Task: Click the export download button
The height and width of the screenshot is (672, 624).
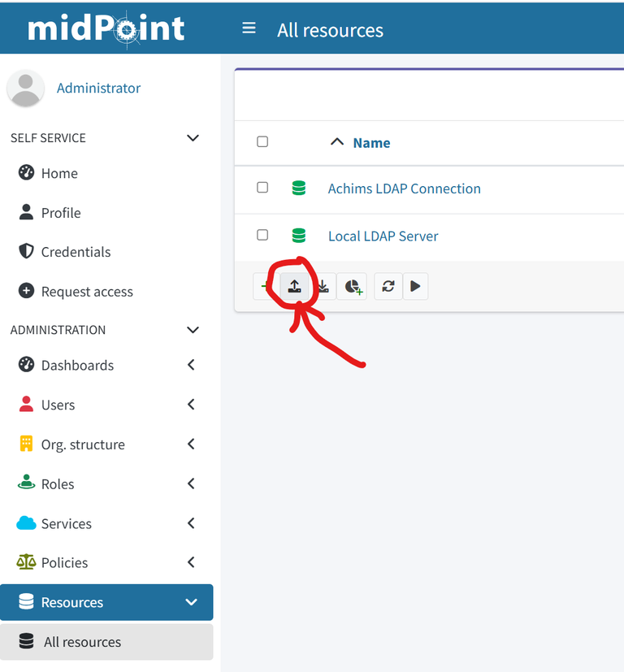Action: 323,286
